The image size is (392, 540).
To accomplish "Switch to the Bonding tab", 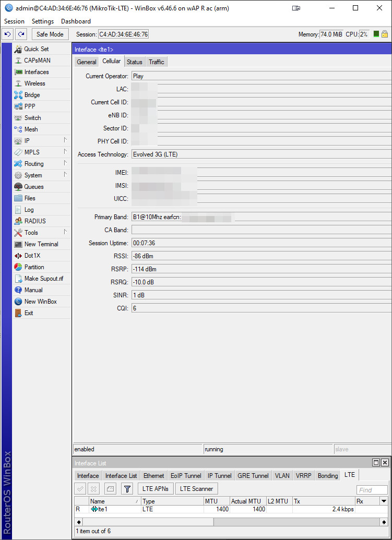I will pos(328,476).
